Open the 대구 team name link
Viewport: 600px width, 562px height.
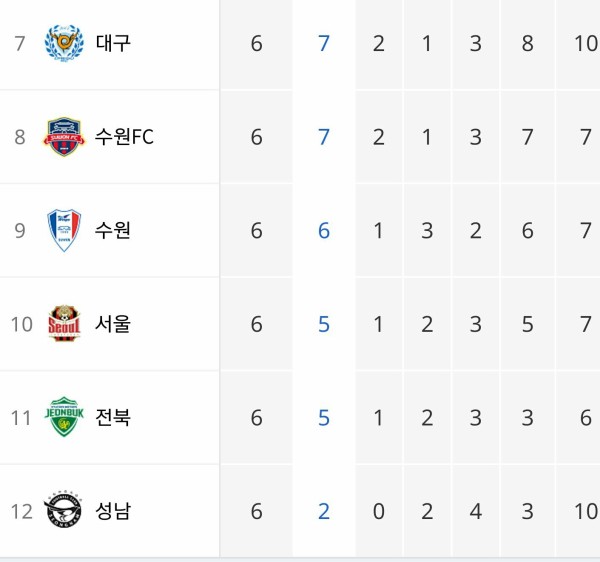pyautogui.click(x=113, y=43)
